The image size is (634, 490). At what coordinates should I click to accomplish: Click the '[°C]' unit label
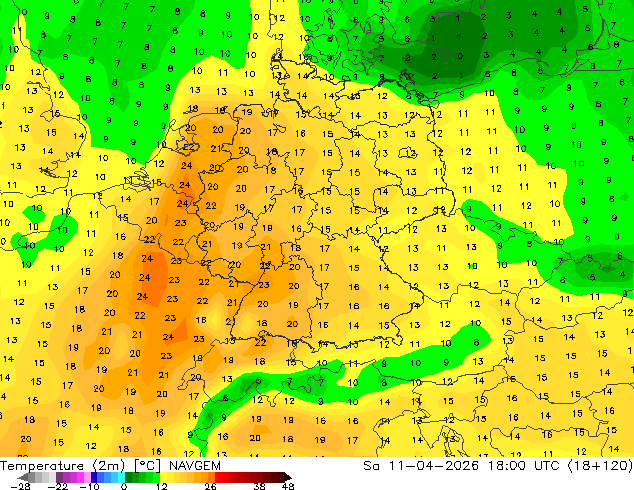click(148, 466)
